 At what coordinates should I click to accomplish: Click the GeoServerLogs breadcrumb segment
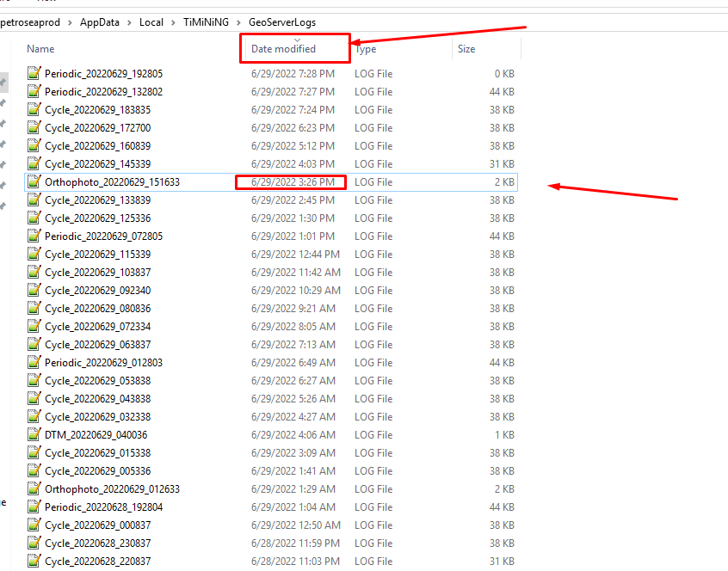pos(282,22)
